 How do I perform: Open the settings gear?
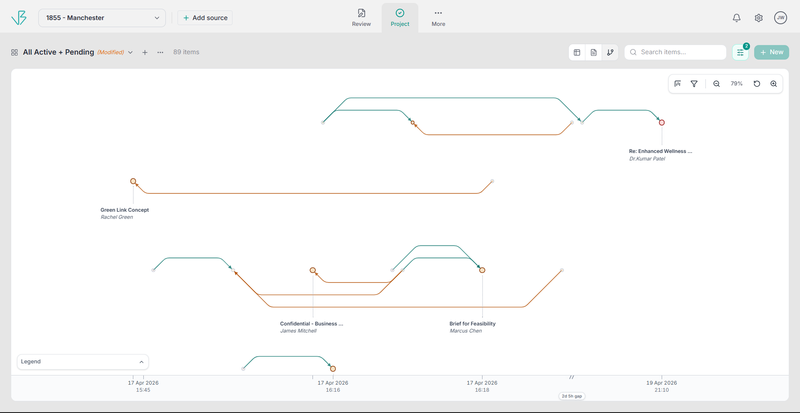[759, 18]
